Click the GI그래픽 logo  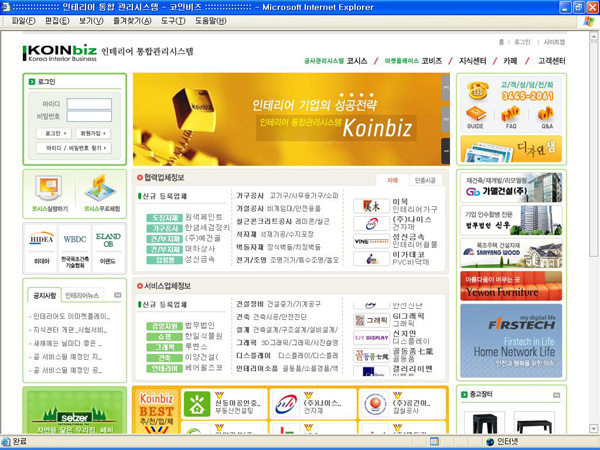coord(371,320)
